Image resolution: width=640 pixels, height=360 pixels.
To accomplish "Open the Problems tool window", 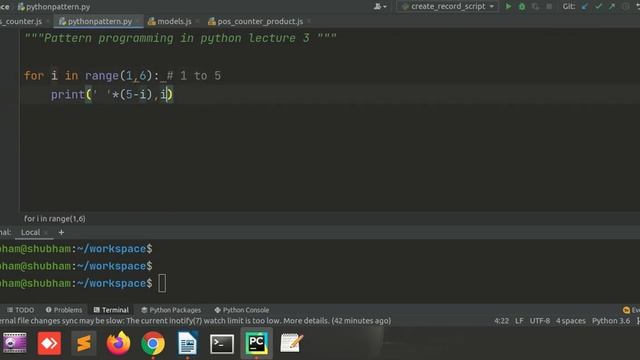I will tap(64, 310).
